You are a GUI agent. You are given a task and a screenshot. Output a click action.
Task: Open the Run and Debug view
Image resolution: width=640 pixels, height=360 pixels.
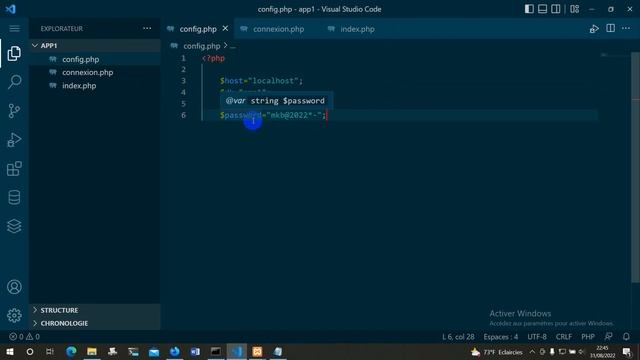[x=14, y=140]
